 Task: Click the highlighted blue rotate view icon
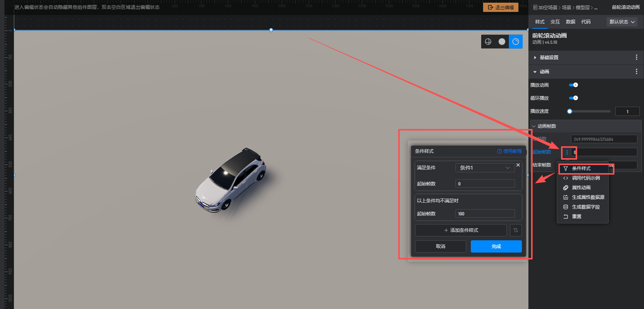[x=516, y=41]
